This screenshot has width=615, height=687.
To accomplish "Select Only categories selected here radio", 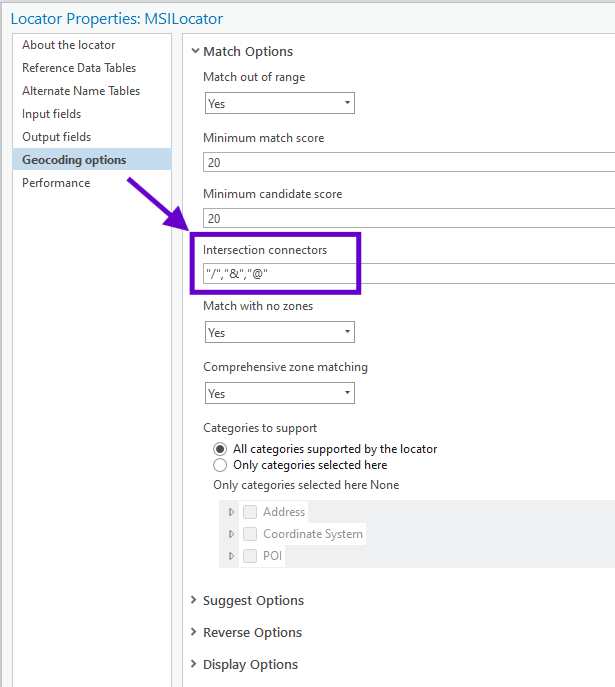I will tap(220, 465).
